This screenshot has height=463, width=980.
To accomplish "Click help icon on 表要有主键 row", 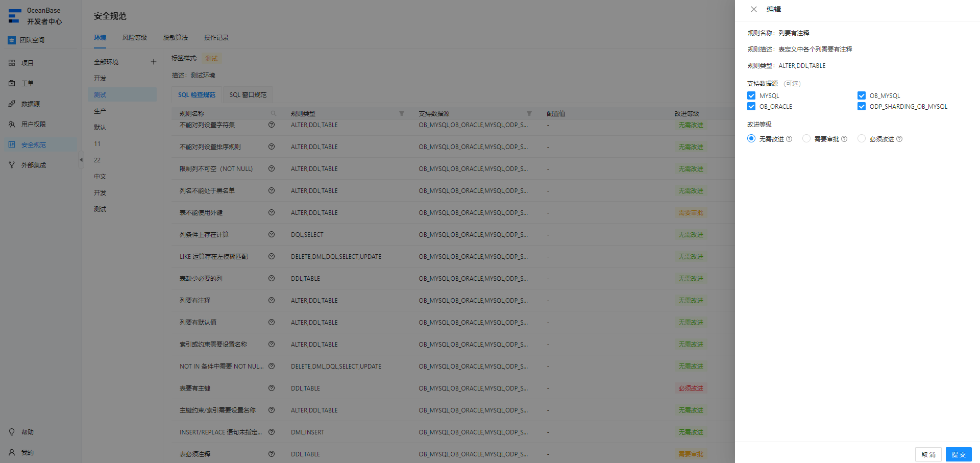I will coord(272,388).
